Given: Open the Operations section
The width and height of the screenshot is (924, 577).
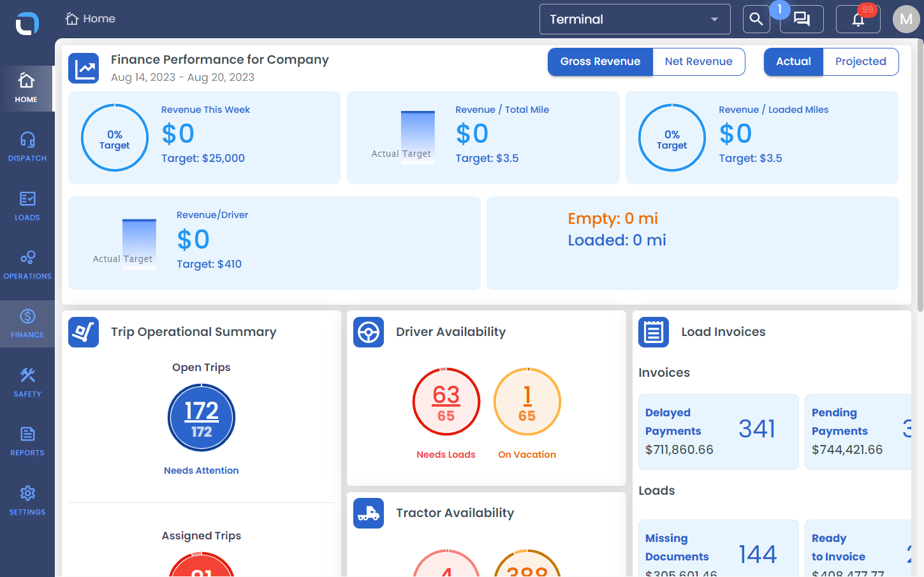Looking at the screenshot, I should point(27,265).
